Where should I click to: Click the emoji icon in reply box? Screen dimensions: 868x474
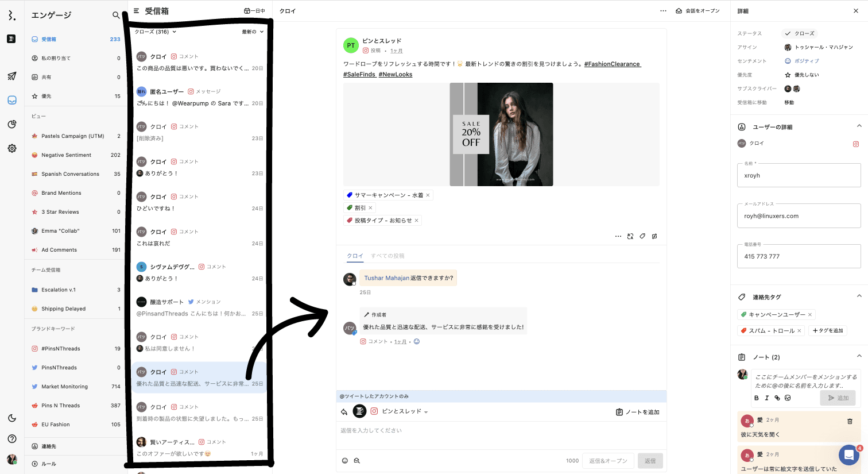[345, 461]
